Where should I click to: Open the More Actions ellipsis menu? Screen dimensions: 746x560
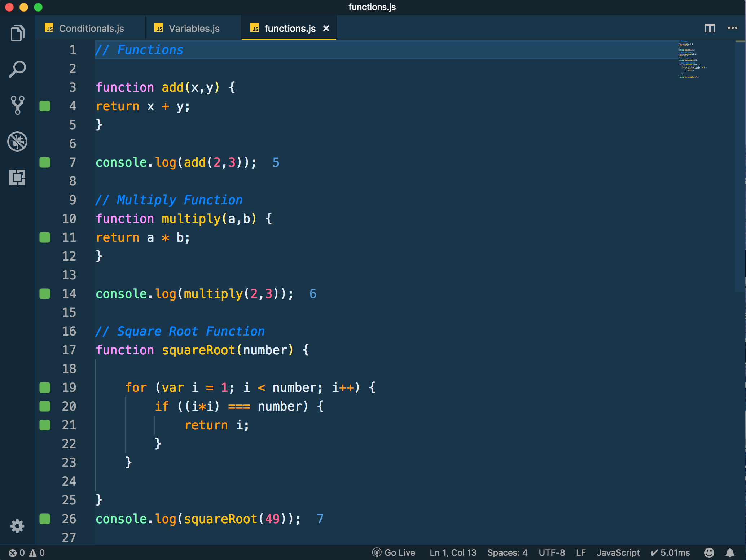(x=732, y=28)
